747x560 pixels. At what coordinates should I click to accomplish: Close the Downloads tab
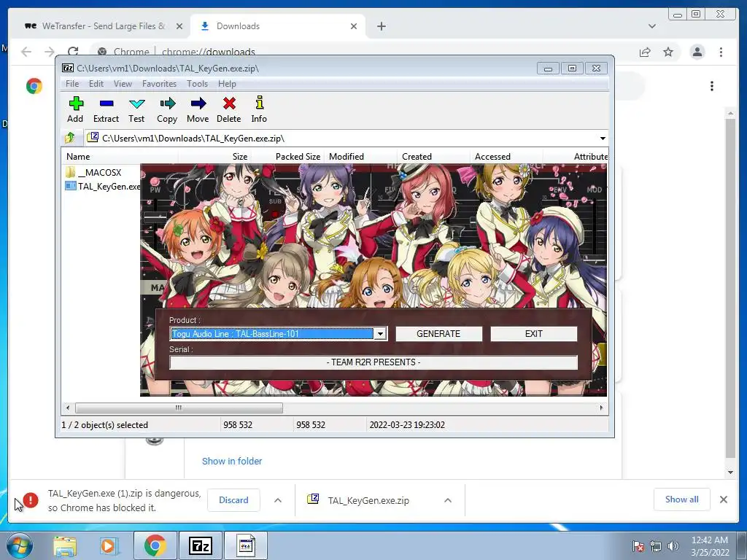[x=354, y=26]
